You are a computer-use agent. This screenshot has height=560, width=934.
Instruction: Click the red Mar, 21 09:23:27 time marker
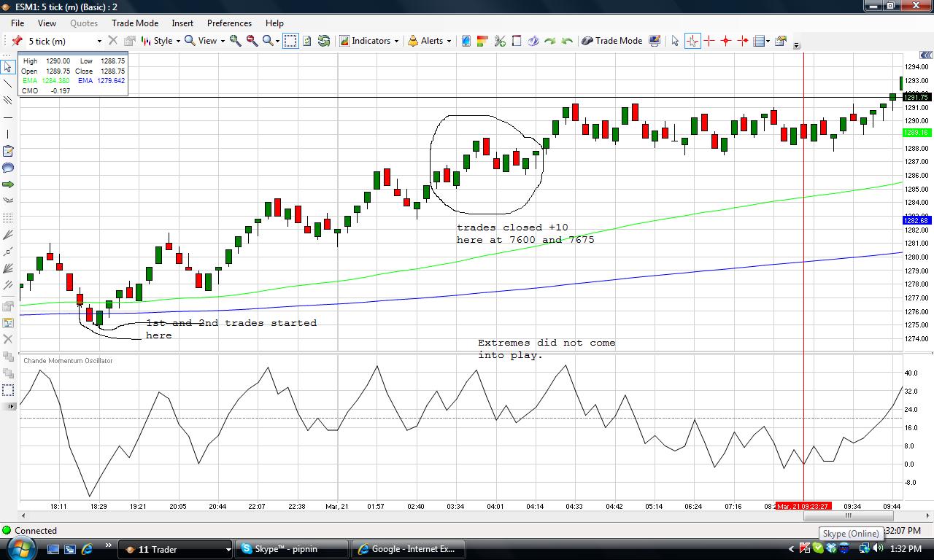(803, 506)
